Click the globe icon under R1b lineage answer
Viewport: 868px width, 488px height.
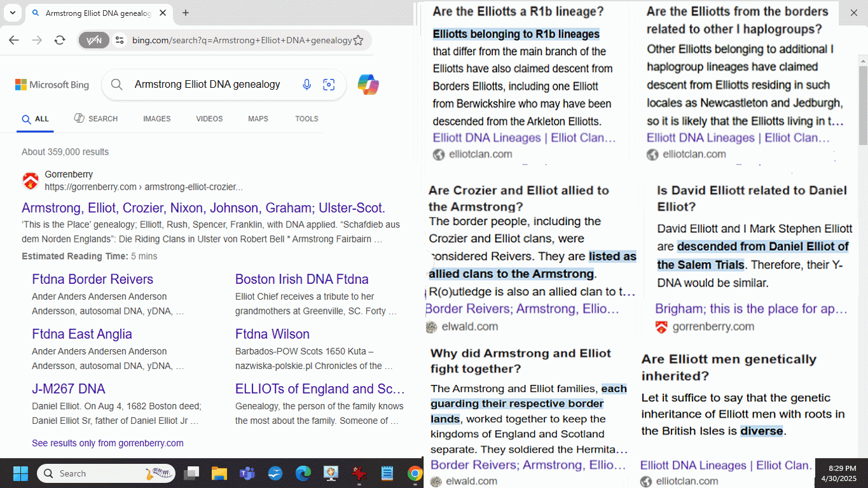coord(439,155)
